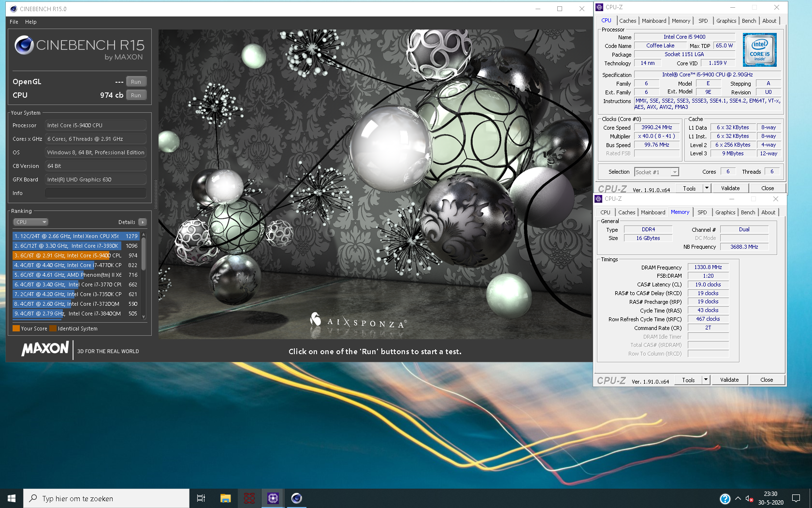
Task: Select the i7-3930K ranking entry
Action: pyautogui.click(x=76, y=246)
